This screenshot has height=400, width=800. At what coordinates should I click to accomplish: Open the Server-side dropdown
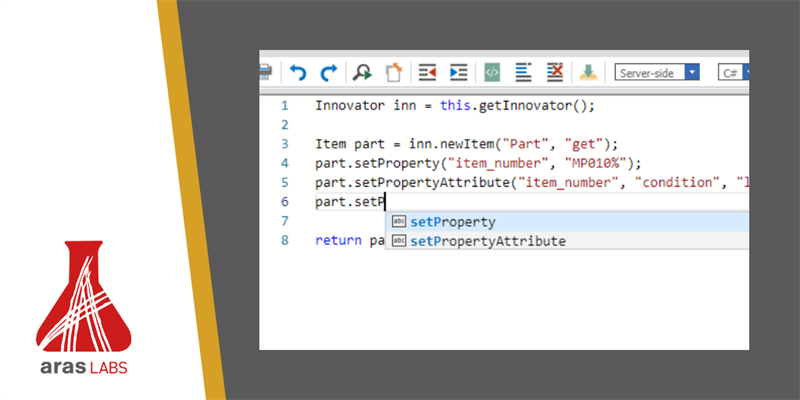point(657,72)
